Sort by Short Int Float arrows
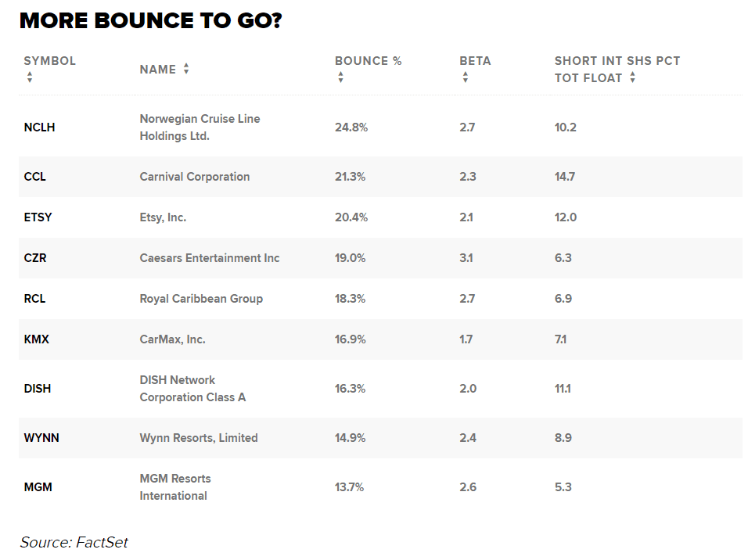 632,77
